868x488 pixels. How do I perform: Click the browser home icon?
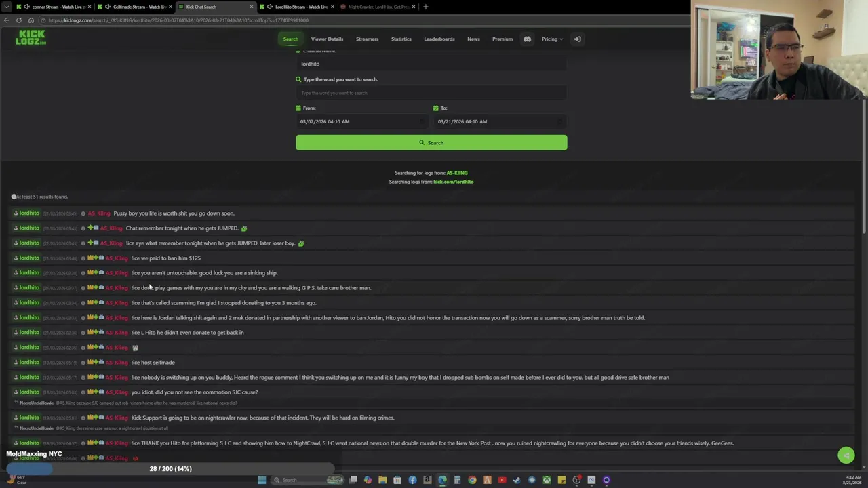coord(31,20)
